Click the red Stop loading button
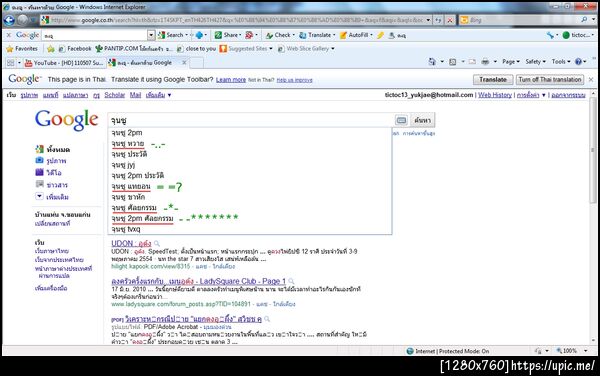600x376 pixels. tap(450, 20)
